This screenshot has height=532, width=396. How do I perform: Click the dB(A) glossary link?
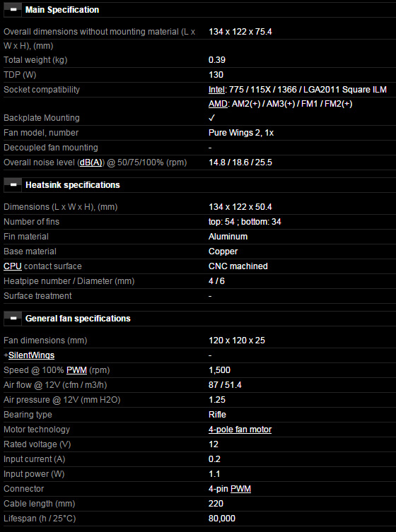pos(91,162)
